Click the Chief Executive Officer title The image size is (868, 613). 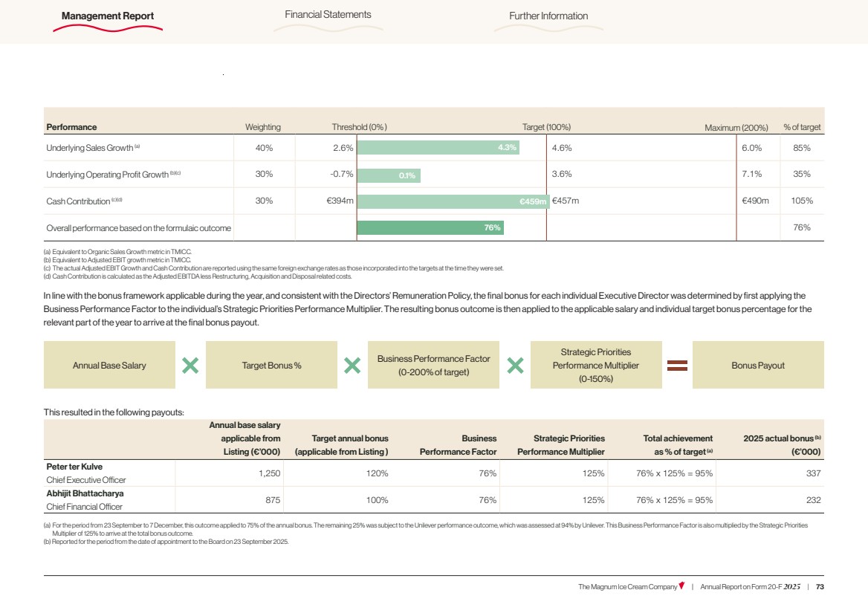tap(85, 480)
